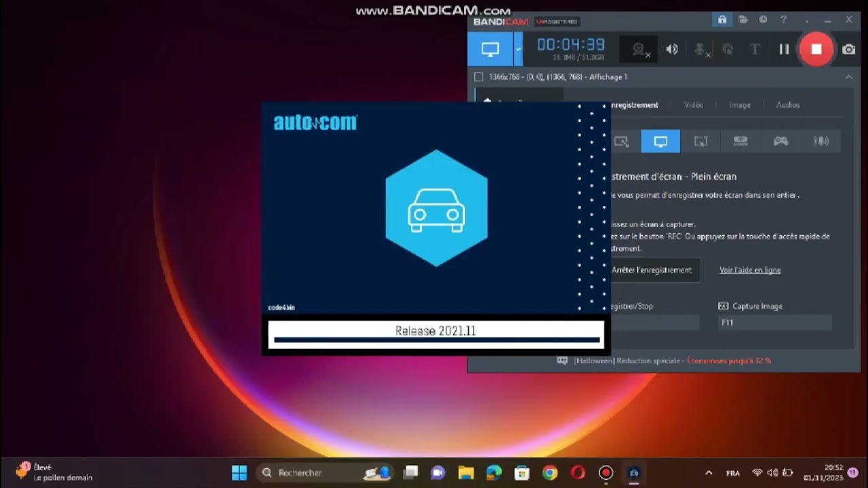
Task: Click 1366x768 Affichage 1 display text
Action: point(558,77)
